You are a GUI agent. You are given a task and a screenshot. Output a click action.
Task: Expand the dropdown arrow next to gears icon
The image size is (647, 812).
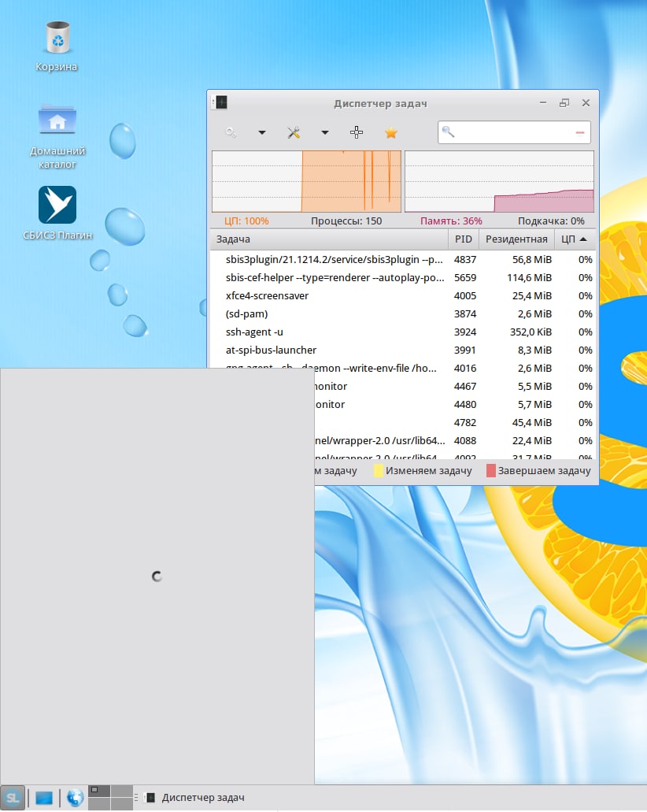tap(262, 132)
